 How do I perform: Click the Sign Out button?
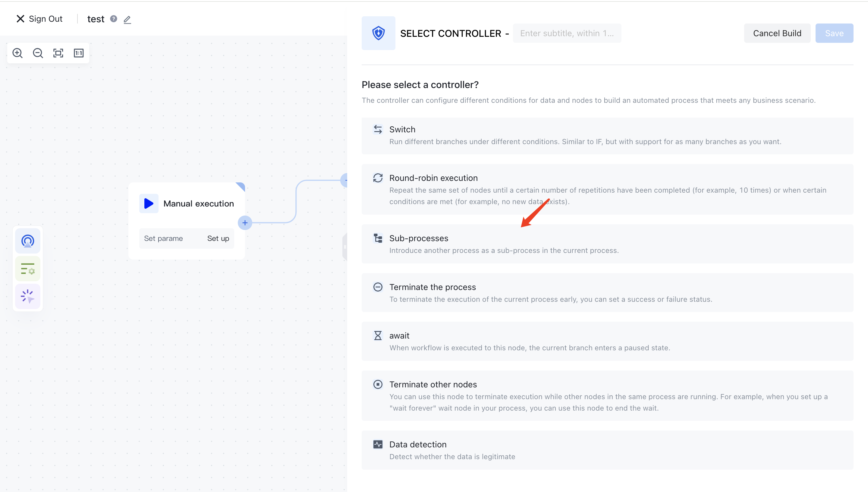coord(39,19)
